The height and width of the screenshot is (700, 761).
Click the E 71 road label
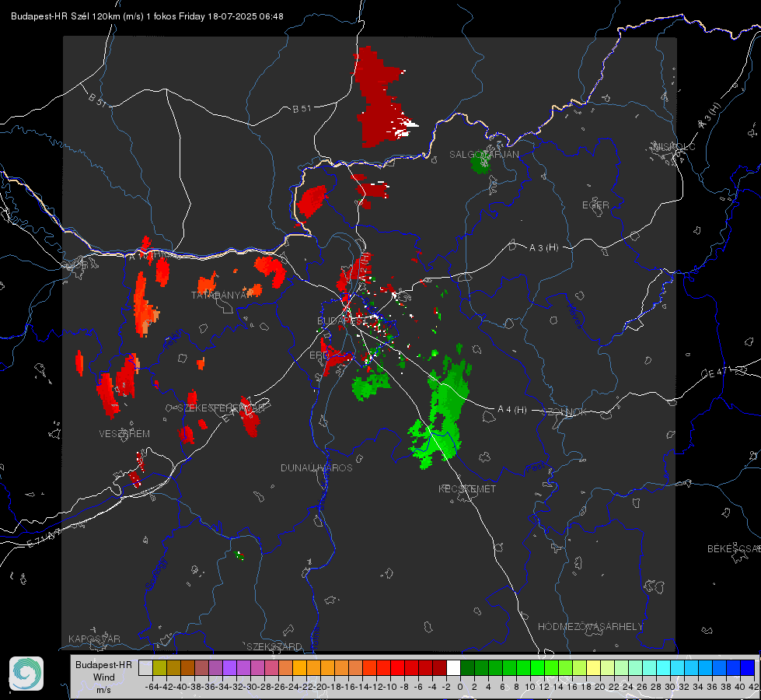(x=44, y=538)
